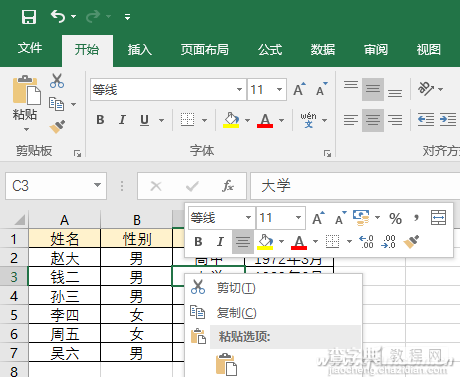Apply red font color from ribbon

tap(265, 120)
